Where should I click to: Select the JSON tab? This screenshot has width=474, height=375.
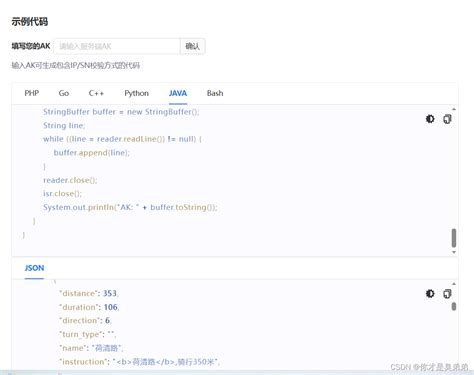pos(34,268)
